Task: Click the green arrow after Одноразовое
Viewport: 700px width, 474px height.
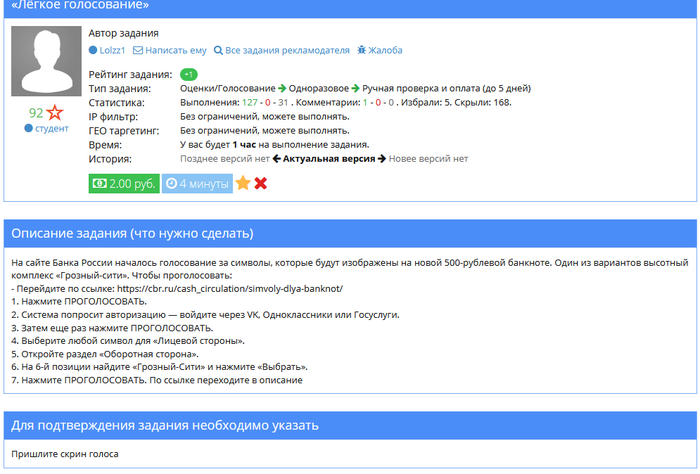Action: coord(355,88)
